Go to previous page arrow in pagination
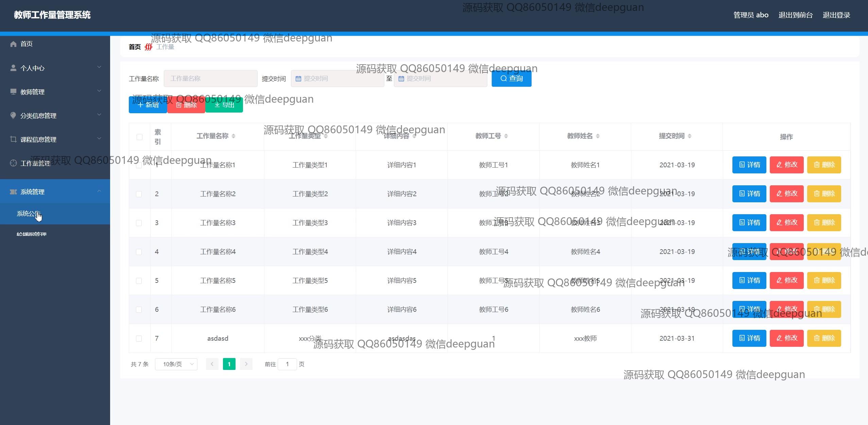The width and height of the screenshot is (868, 425). 212,364
